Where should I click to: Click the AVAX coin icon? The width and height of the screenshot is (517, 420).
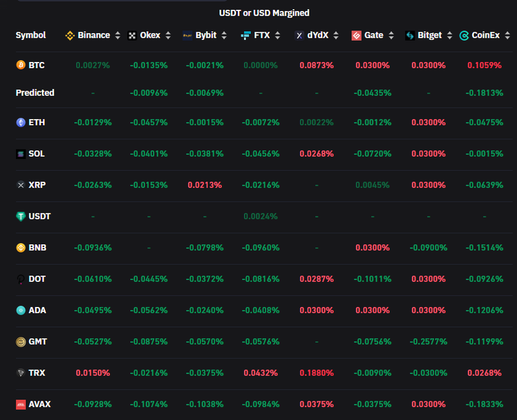(x=21, y=405)
